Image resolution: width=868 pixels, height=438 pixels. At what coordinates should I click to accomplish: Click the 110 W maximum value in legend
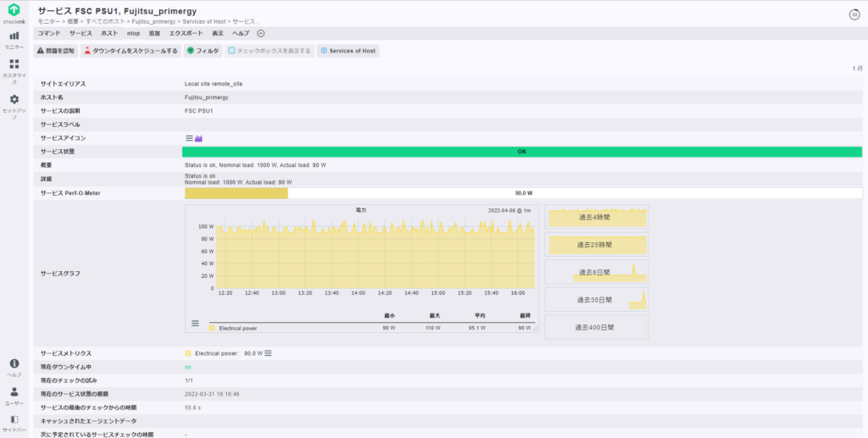(x=433, y=328)
